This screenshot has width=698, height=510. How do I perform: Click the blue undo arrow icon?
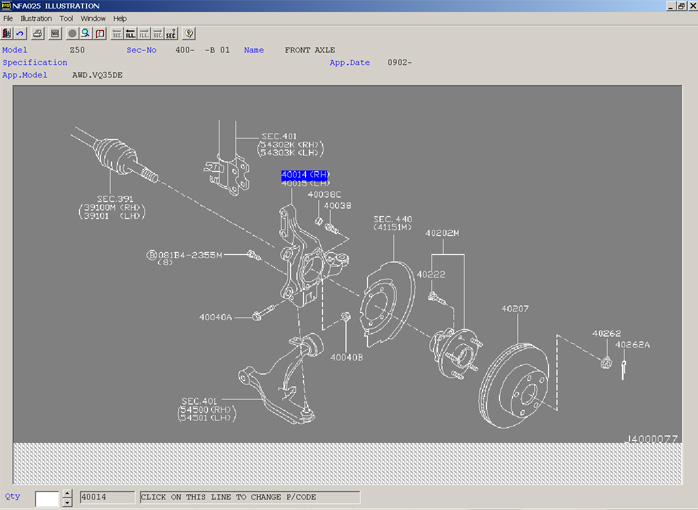[20, 33]
